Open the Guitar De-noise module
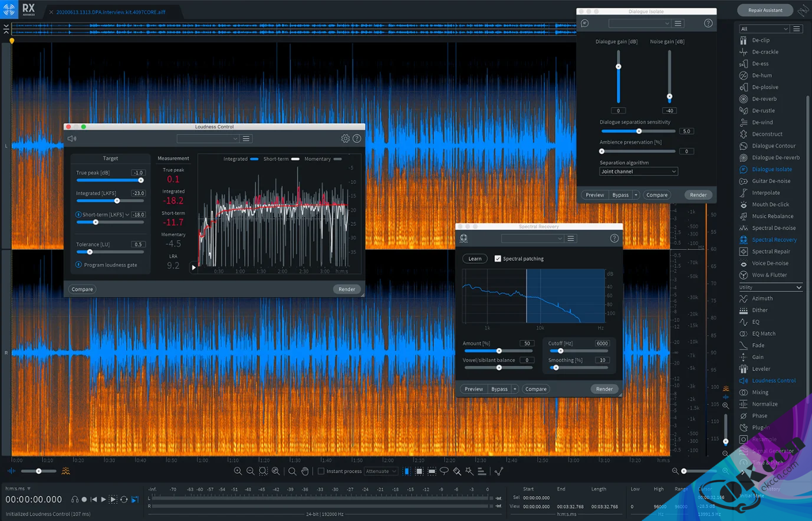 pyautogui.click(x=771, y=181)
